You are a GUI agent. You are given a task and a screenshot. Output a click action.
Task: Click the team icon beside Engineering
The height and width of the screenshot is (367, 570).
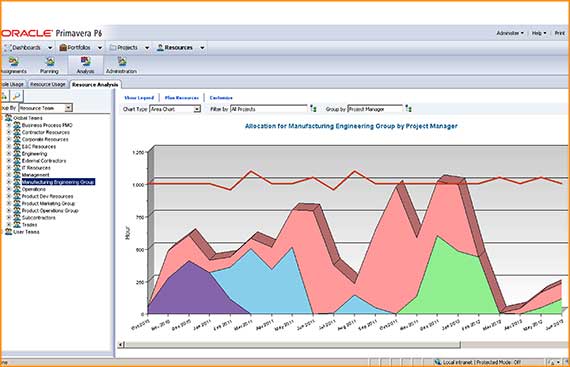click(17, 153)
